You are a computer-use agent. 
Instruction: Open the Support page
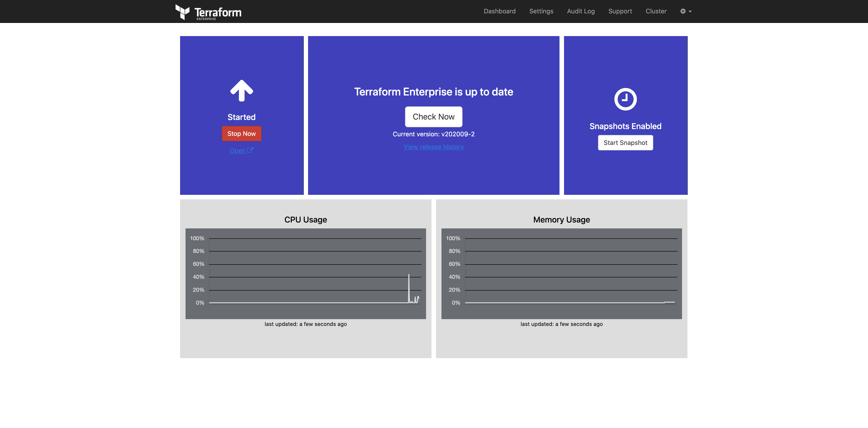pos(620,11)
